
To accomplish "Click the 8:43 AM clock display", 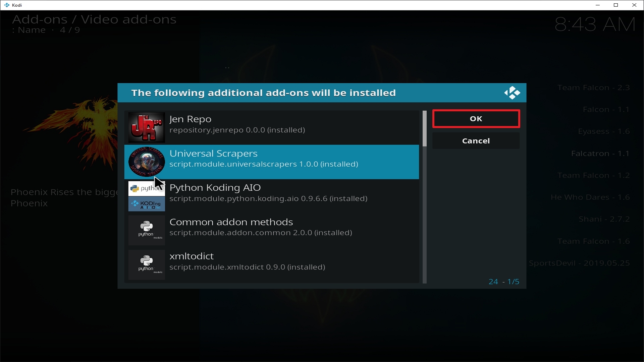I will (595, 24).
